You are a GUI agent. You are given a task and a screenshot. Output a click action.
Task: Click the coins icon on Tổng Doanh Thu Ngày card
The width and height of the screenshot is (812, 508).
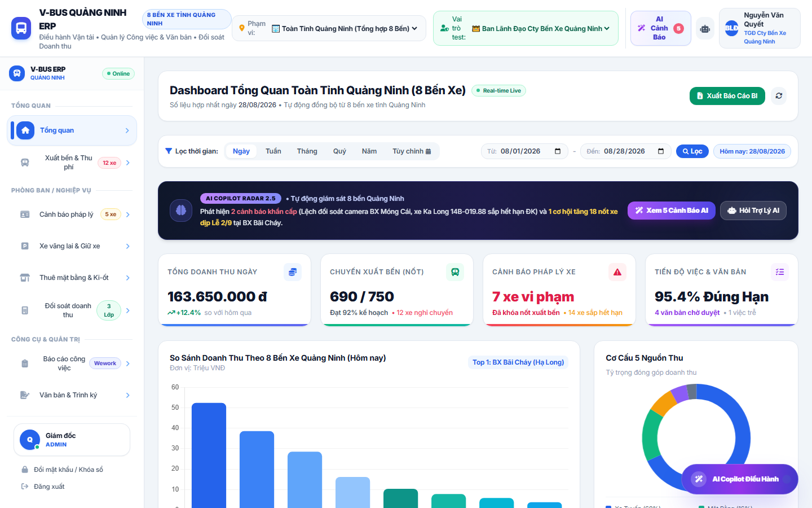(293, 272)
